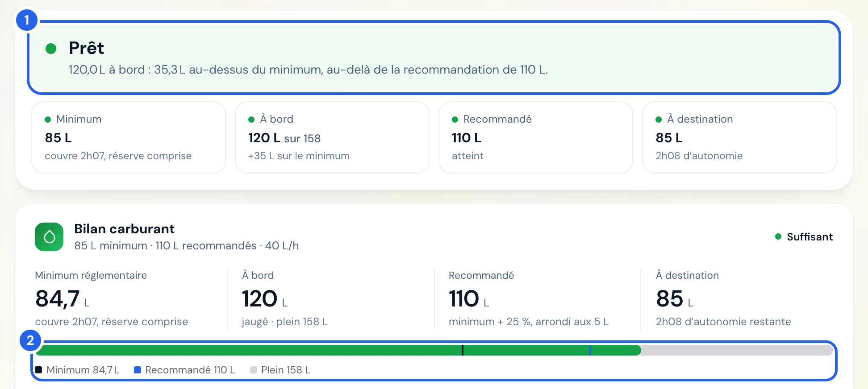Click the blue swatch beside "Recommandé 110 L" legend

(138, 370)
